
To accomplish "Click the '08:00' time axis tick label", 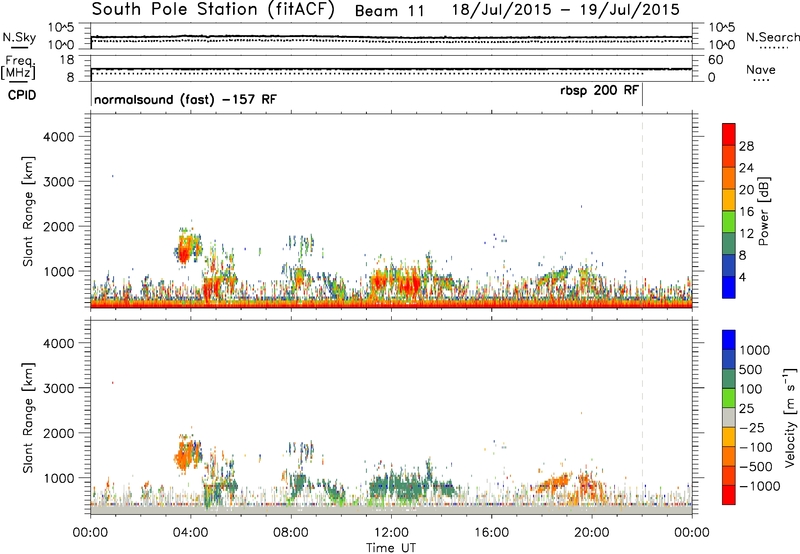I will (291, 533).
